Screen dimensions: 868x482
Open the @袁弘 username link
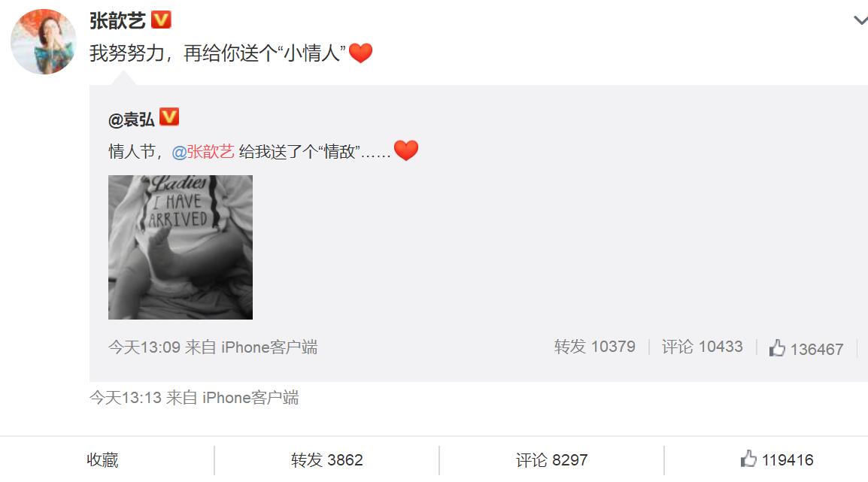132,119
